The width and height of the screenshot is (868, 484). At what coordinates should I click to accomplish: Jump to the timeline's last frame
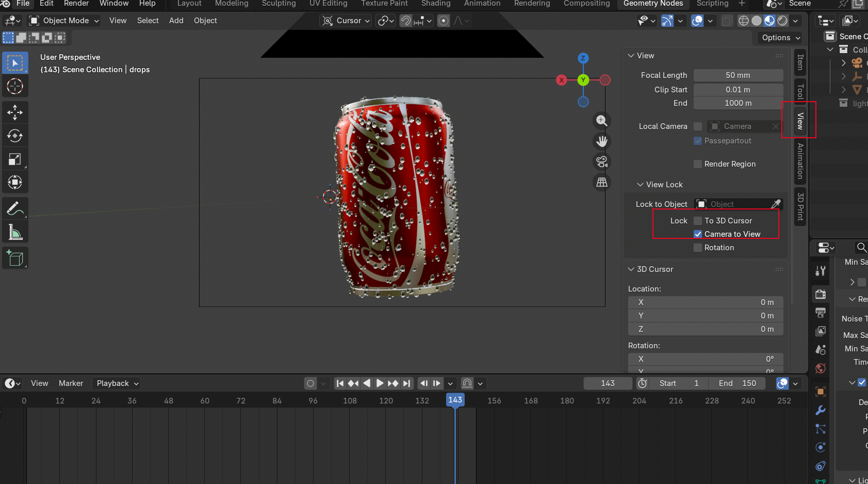coord(407,383)
